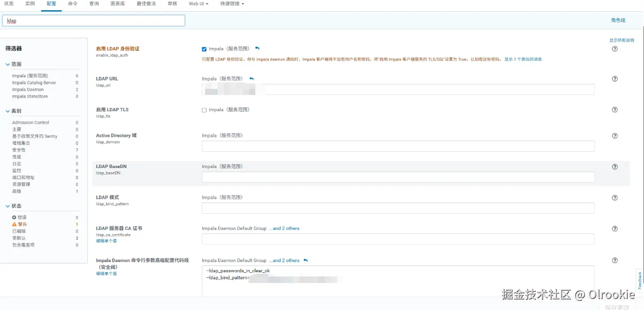
Task: Filter by Impala StateStore scope
Action: point(30,97)
